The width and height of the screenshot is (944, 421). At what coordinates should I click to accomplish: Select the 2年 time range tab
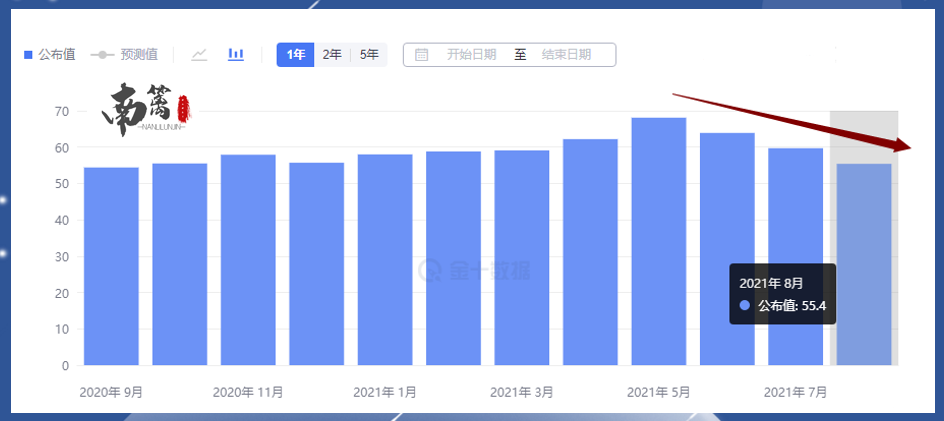(x=332, y=55)
